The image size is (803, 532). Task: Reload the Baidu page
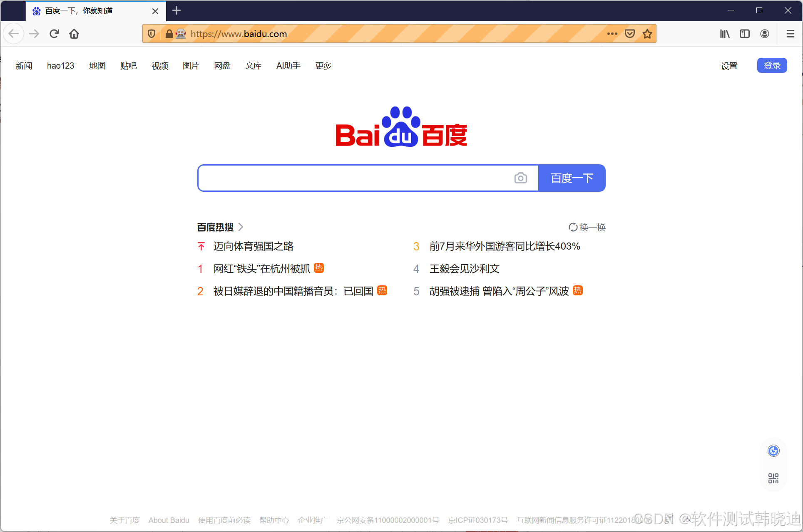(54, 34)
